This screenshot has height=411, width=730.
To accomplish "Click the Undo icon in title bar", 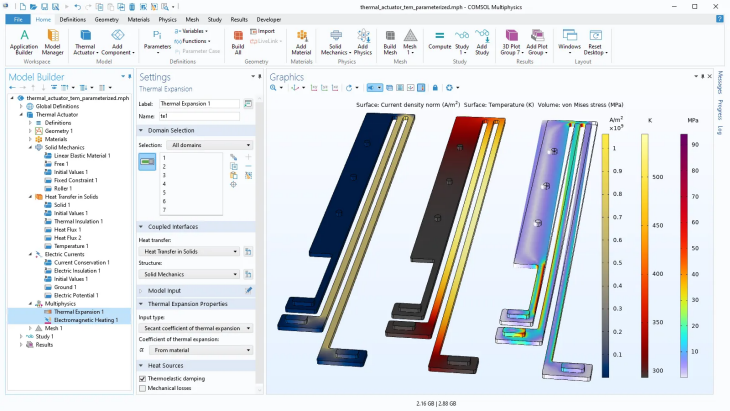I will [x=77, y=7].
